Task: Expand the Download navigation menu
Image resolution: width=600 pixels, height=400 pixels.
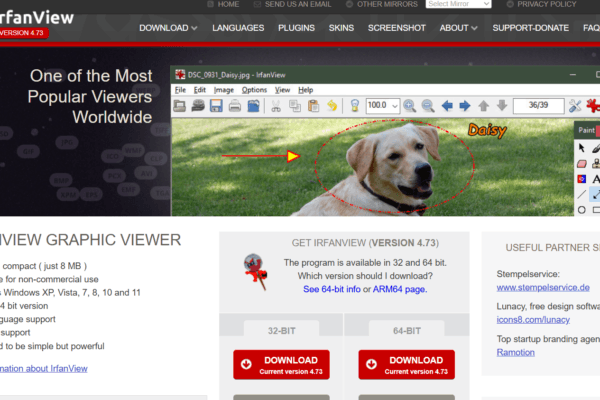Action: tap(167, 28)
